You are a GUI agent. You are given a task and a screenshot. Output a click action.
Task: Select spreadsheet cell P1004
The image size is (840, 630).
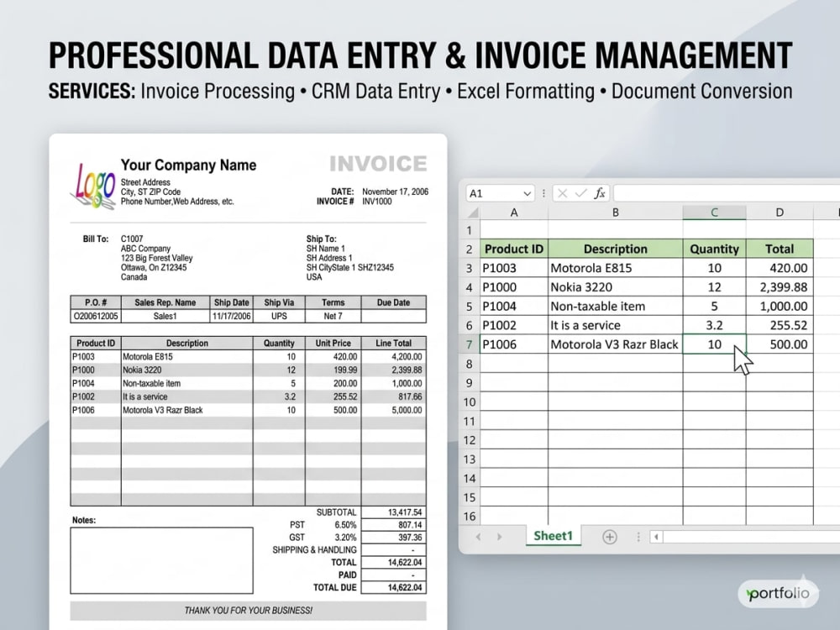pos(514,307)
